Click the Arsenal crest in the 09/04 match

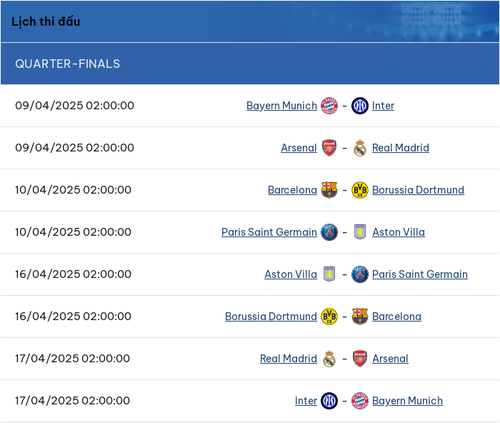click(x=329, y=148)
